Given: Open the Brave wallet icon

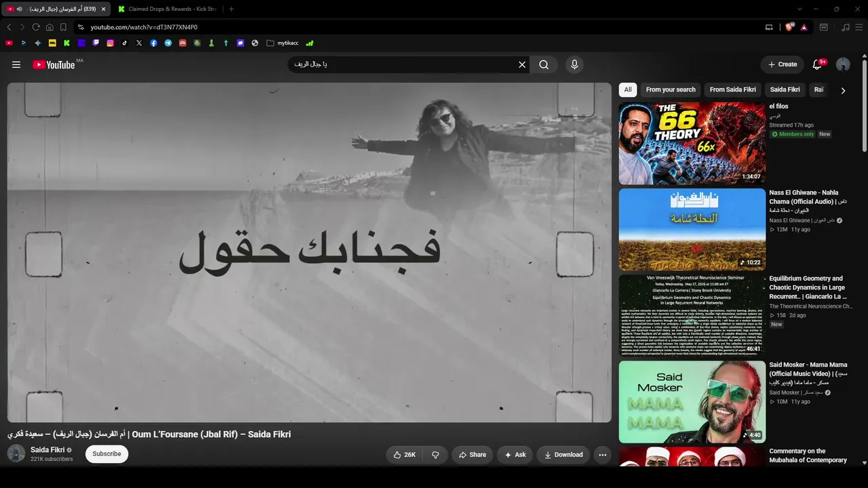Looking at the screenshot, I should [x=824, y=27].
